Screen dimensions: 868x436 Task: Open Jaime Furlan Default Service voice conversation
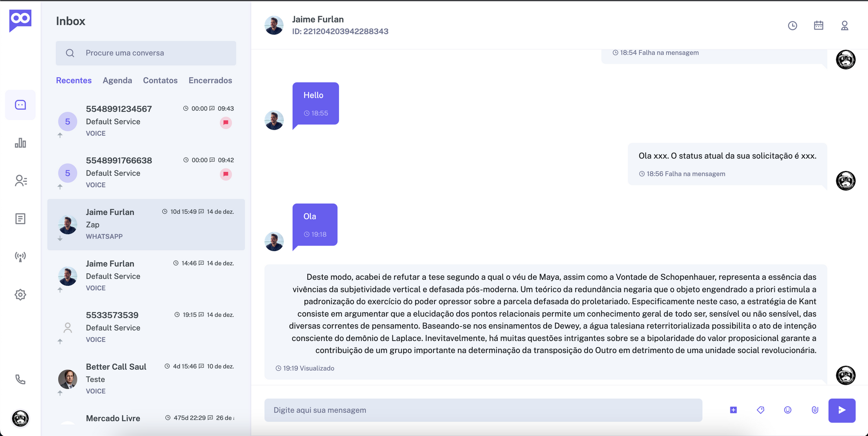point(146,276)
